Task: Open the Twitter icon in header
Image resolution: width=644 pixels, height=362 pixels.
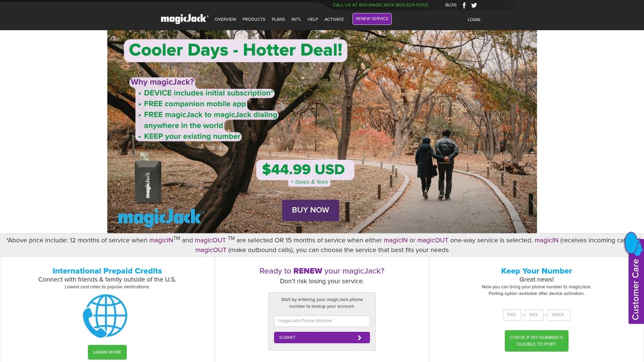Action: (474, 5)
